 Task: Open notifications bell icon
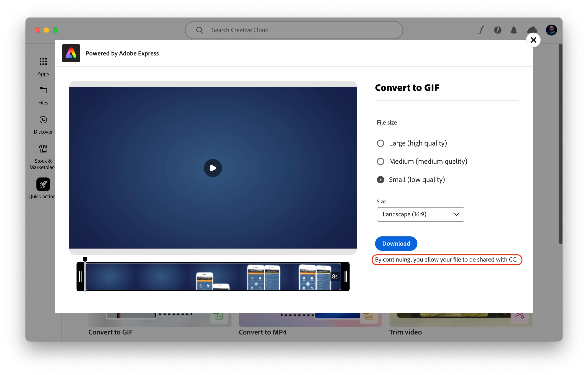click(514, 30)
